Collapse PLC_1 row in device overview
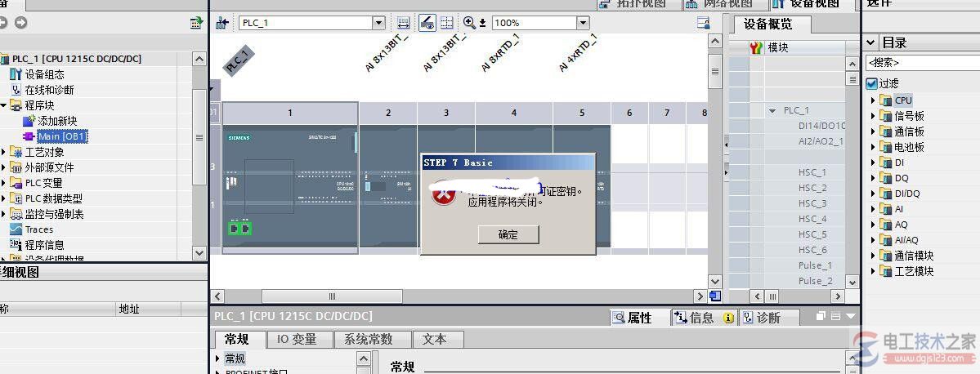Screen dimensions: 980x374 [773, 110]
